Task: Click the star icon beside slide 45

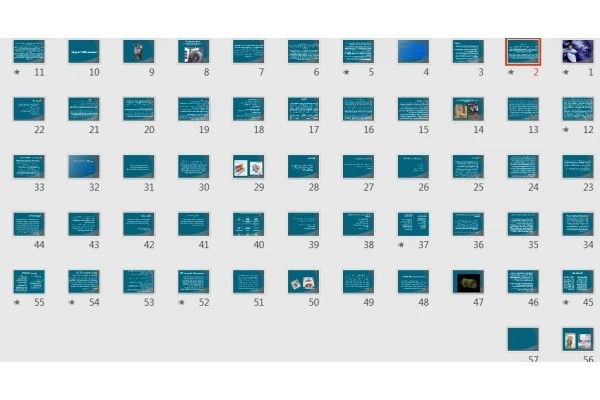Action: (566, 302)
